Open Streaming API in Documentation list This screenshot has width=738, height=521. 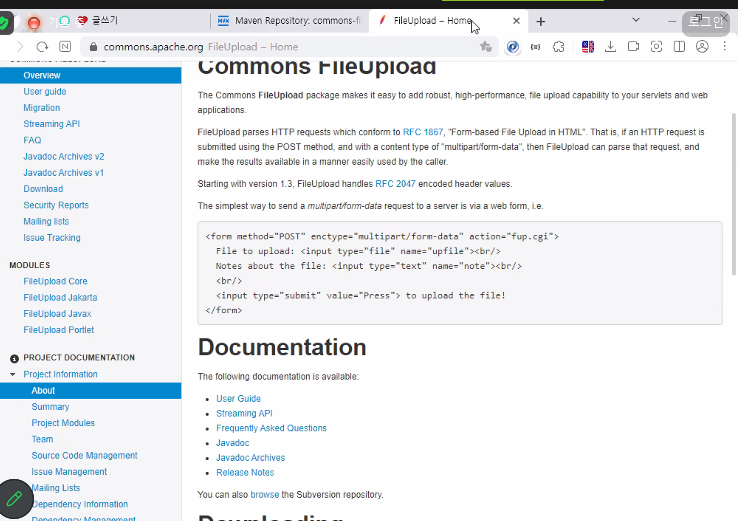coord(244,414)
